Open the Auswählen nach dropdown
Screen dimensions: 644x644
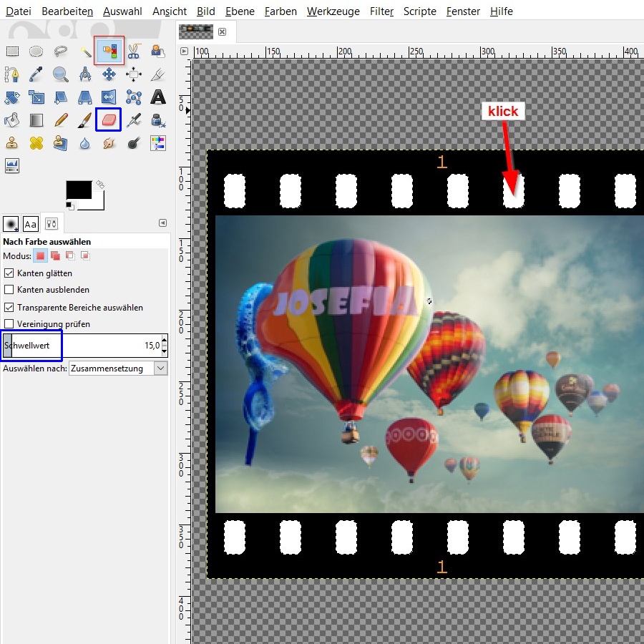118,369
